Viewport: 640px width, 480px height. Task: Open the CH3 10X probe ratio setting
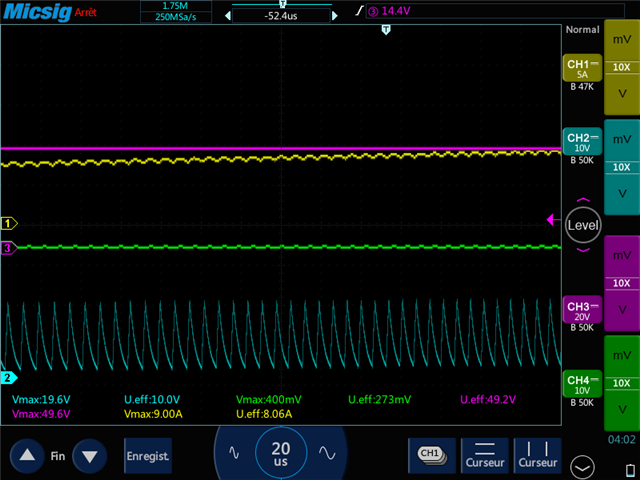click(622, 283)
